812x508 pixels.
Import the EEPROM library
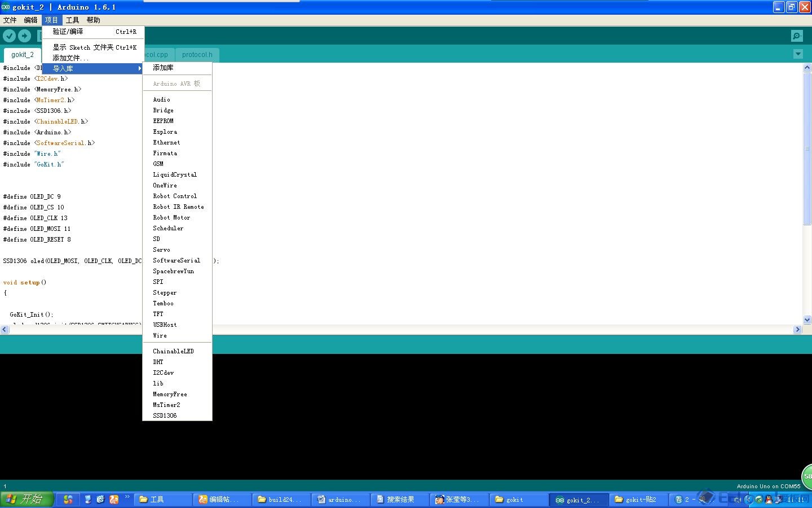point(177,121)
